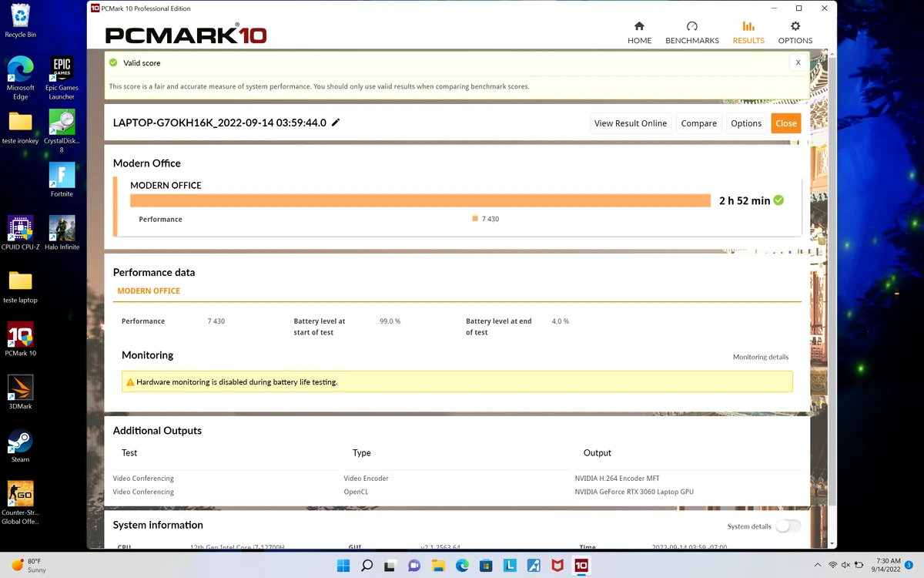This screenshot has width=924, height=578.
Task: Select the Video Encoder type cell
Action: tap(366, 479)
